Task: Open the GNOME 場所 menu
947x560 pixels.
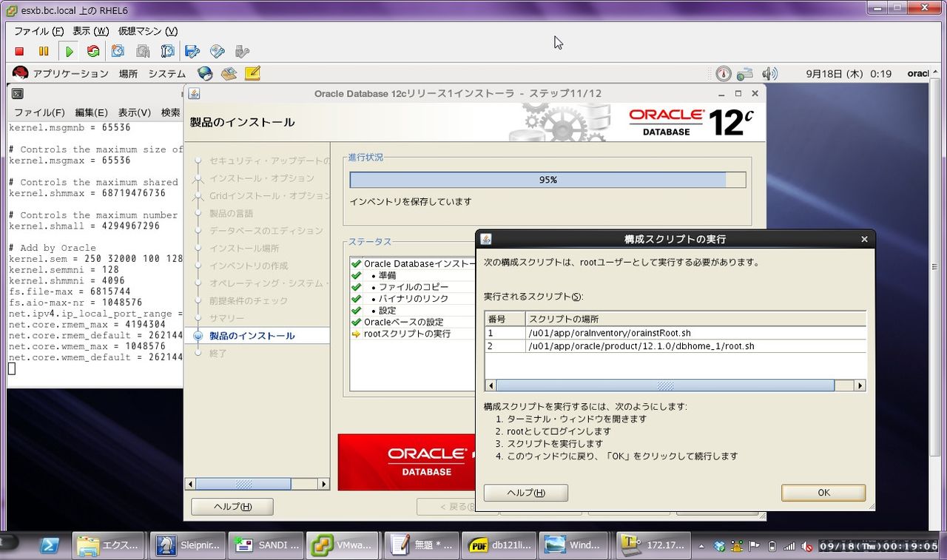Action: pyautogui.click(x=128, y=74)
